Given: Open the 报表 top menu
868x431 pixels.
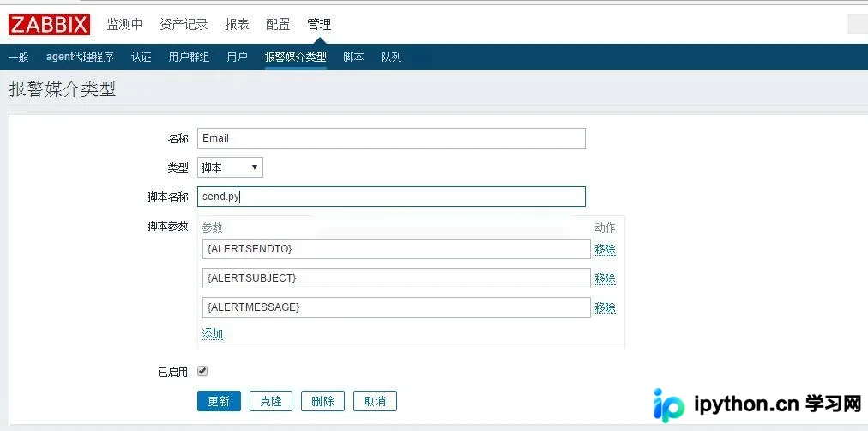Looking at the screenshot, I should 237,24.
